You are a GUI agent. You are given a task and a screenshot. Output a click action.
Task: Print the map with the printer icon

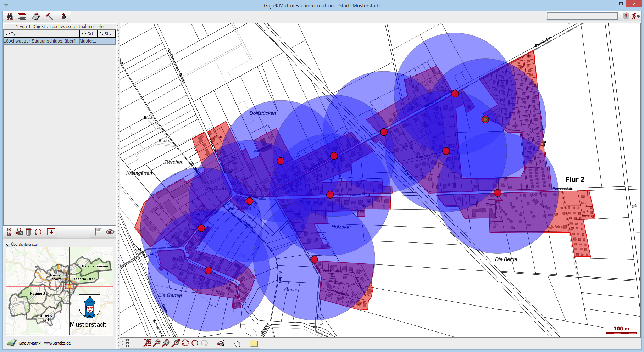[221, 343]
